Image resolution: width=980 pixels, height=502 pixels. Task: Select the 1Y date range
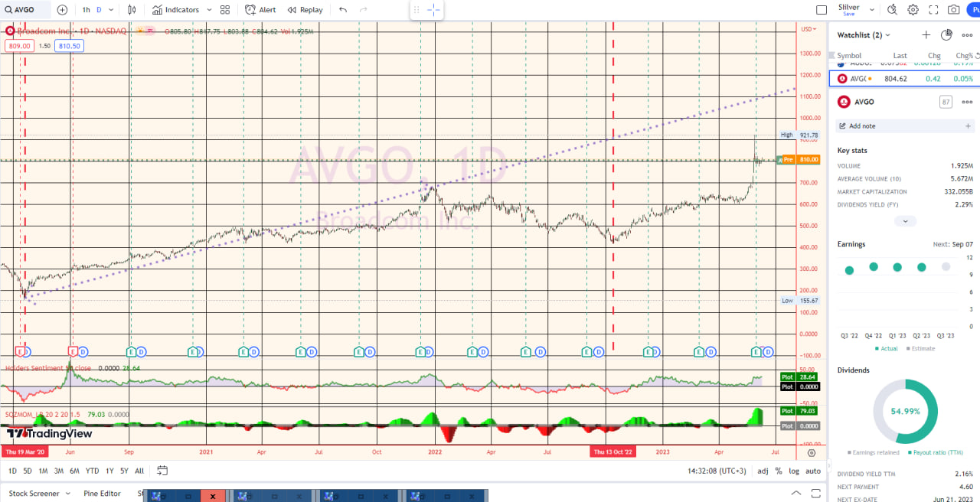tap(109, 471)
